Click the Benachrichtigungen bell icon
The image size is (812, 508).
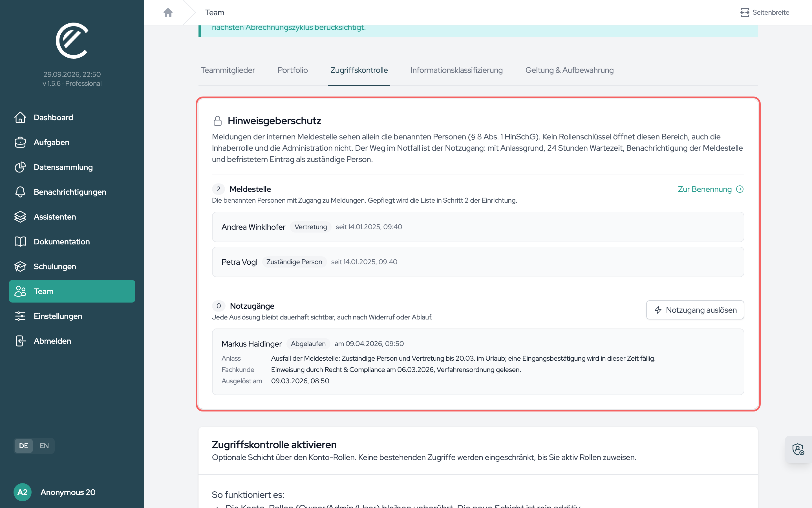coord(20,192)
